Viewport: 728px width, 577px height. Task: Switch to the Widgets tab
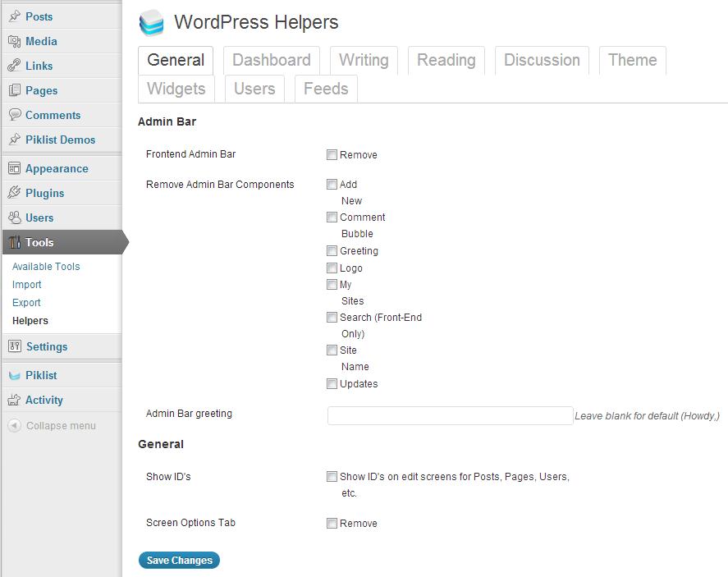pos(176,89)
